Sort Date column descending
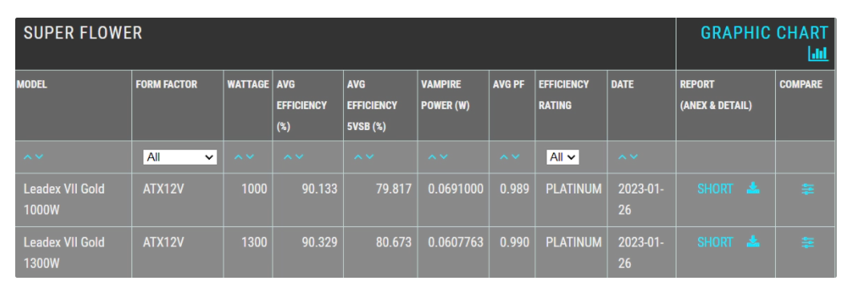 (x=633, y=157)
